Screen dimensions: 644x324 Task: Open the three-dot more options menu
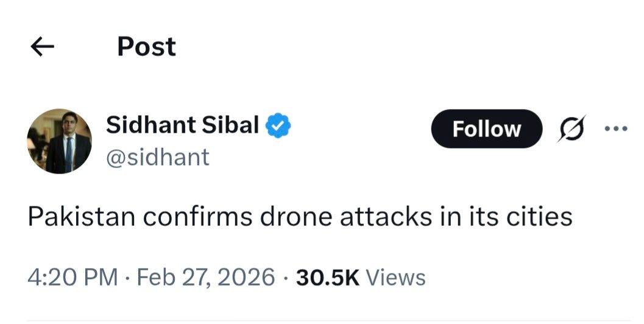coord(615,129)
